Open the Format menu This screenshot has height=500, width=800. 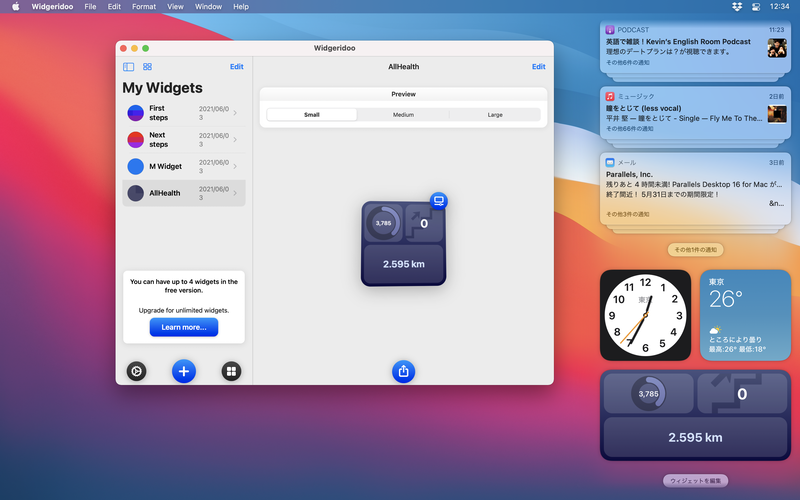(x=144, y=7)
